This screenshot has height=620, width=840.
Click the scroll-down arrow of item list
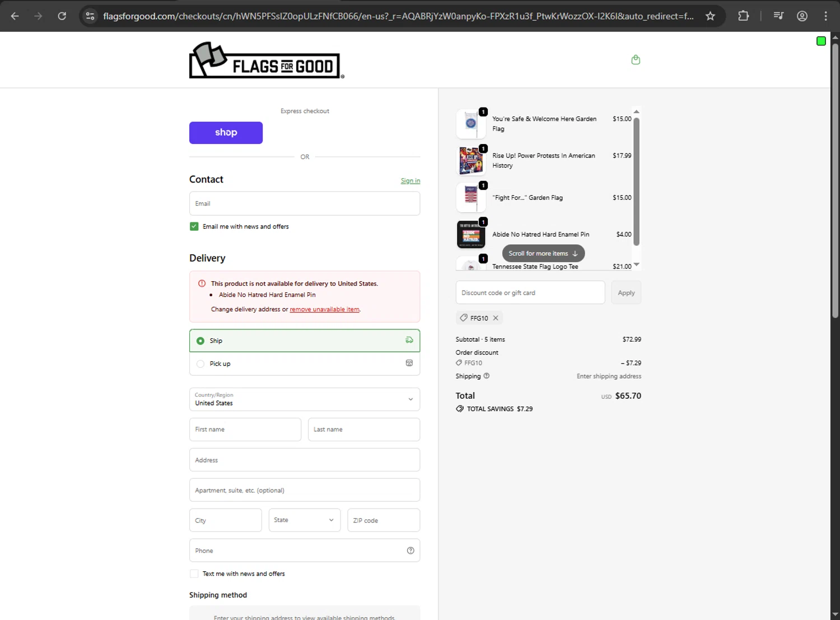click(636, 264)
